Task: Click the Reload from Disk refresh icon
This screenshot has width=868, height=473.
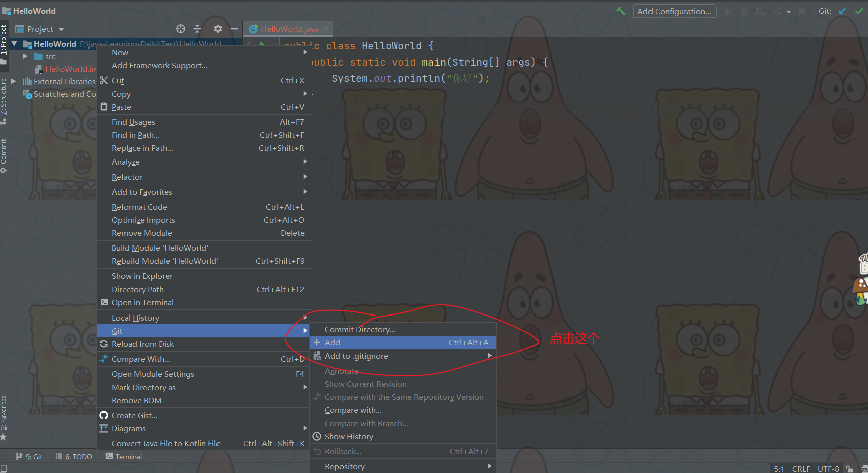Action: tap(104, 344)
